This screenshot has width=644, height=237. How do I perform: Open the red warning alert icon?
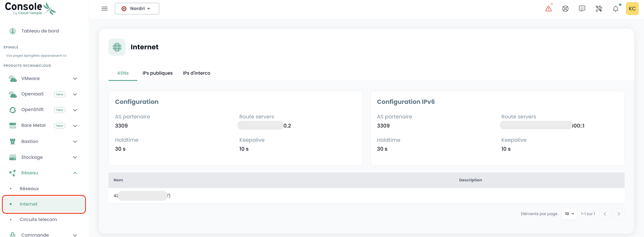548,9
